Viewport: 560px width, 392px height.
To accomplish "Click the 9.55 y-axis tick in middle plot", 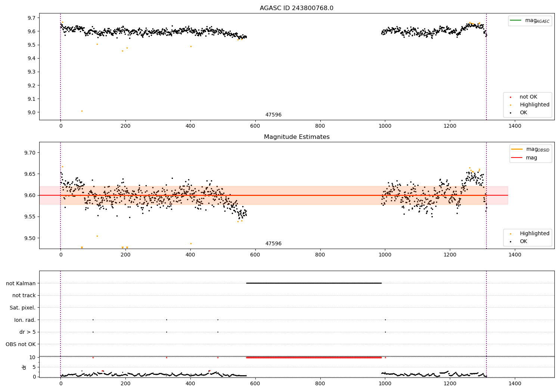I will pyautogui.click(x=29, y=217).
